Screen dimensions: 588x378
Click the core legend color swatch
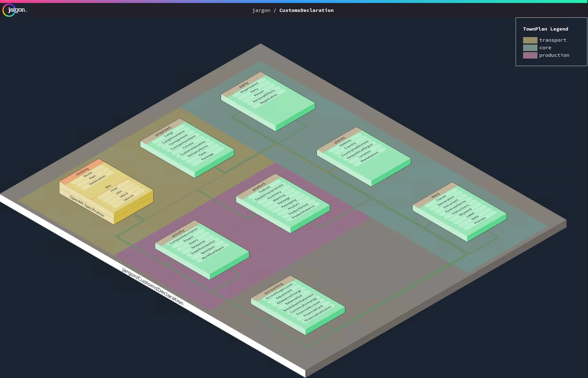pyautogui.click(x=530, y=48)
